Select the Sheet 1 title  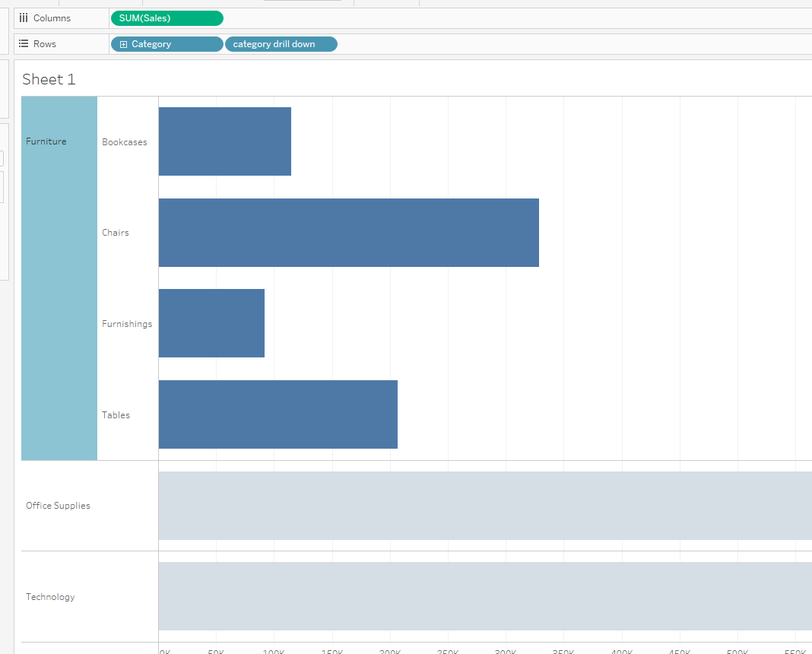pos(49,79)
